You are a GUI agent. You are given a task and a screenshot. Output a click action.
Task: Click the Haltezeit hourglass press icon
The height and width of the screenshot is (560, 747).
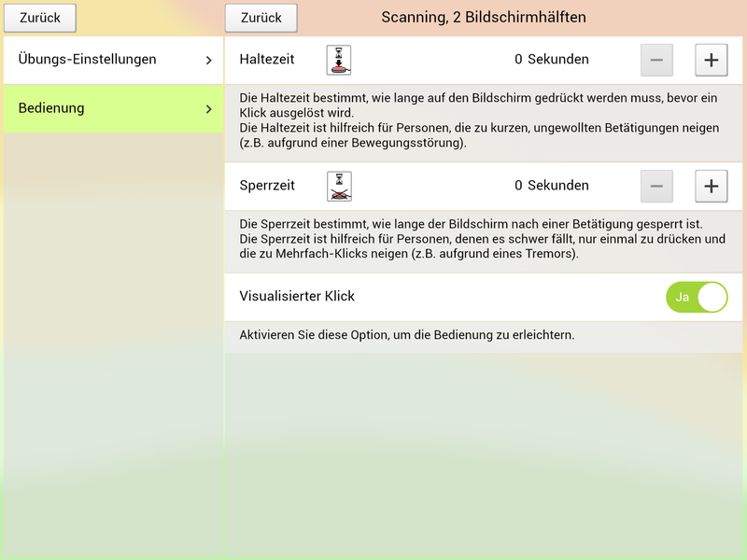click(339, 60)
